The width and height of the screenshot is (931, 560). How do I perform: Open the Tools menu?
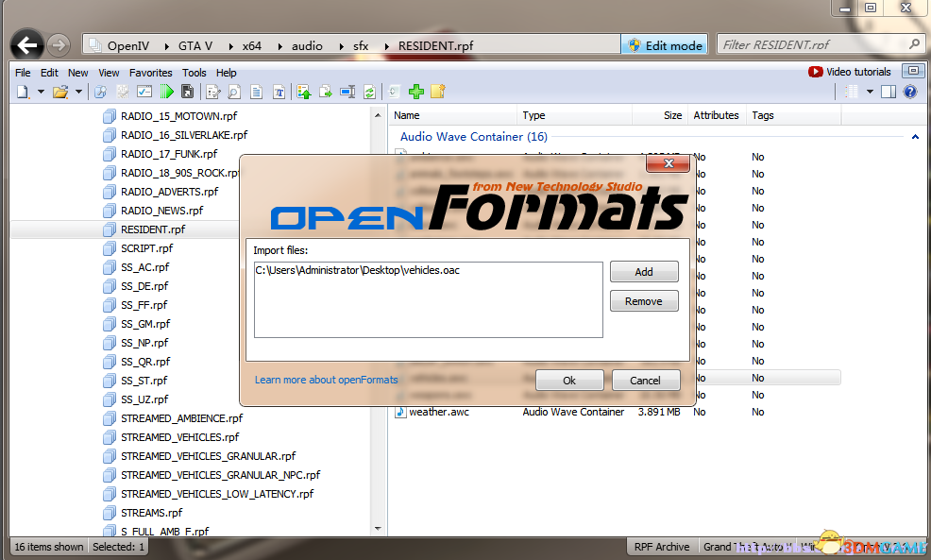pyautogui.click(x=195, y=73)
